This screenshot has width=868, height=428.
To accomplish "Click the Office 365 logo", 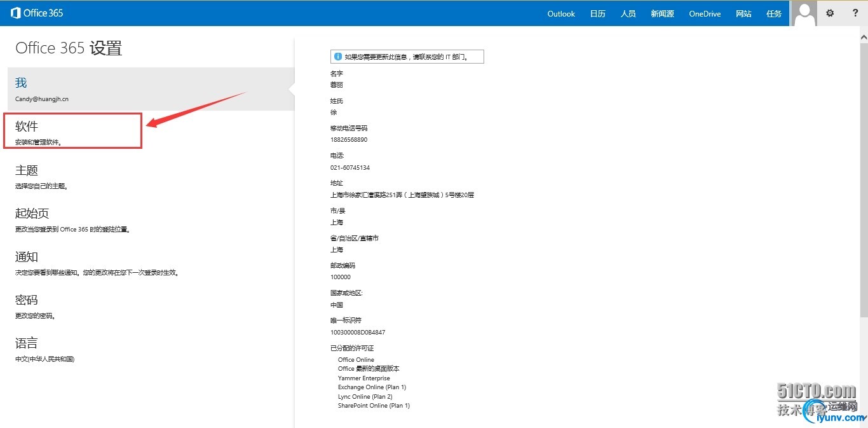I will [x=37, y=13].
